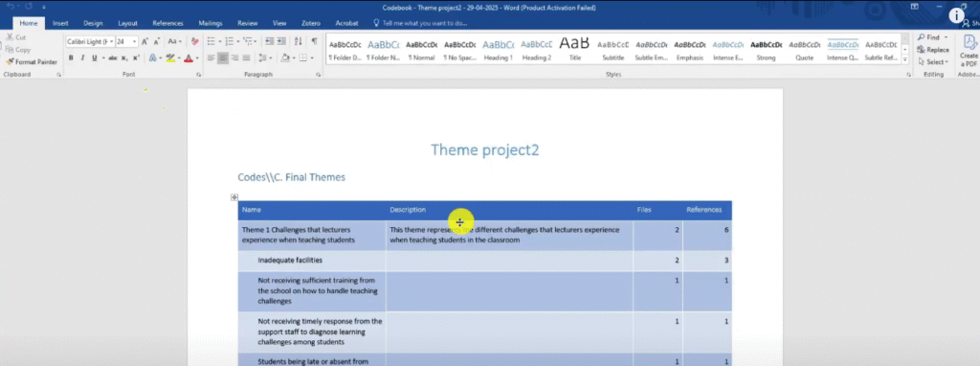Image resolution: width=980 pixels, height=366 pixels.
Task: Decrease paragraph indent
Action: point(269,42)
